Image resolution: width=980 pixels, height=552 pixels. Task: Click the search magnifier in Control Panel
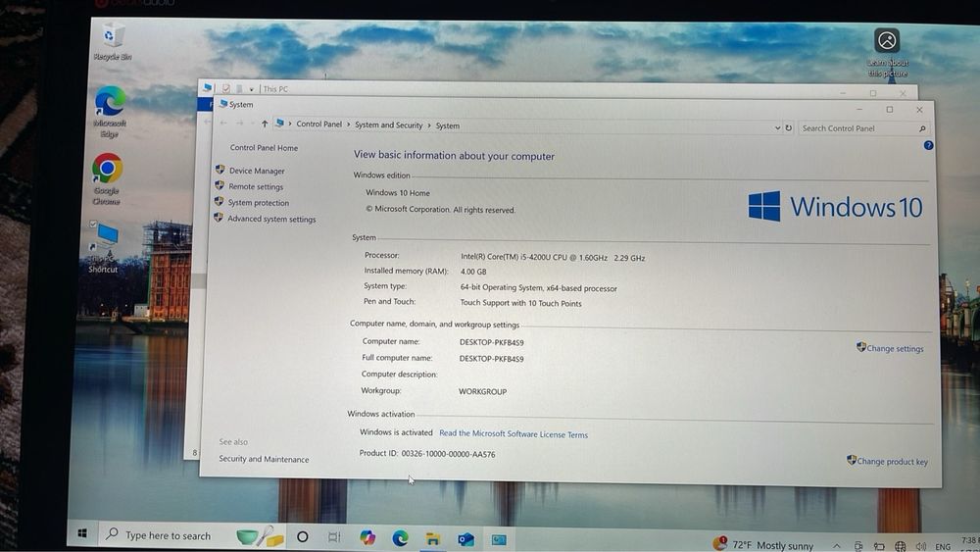pos(922,128)
